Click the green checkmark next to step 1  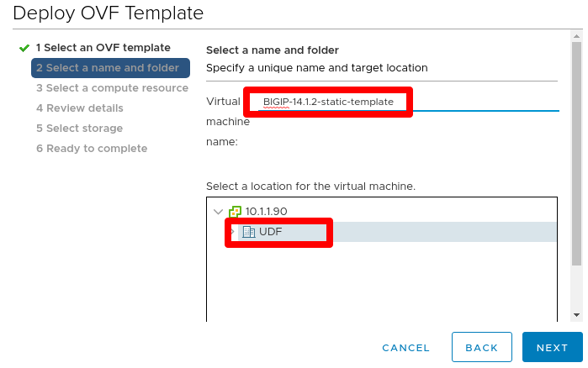pyautogui.click(x=24, y=48)
